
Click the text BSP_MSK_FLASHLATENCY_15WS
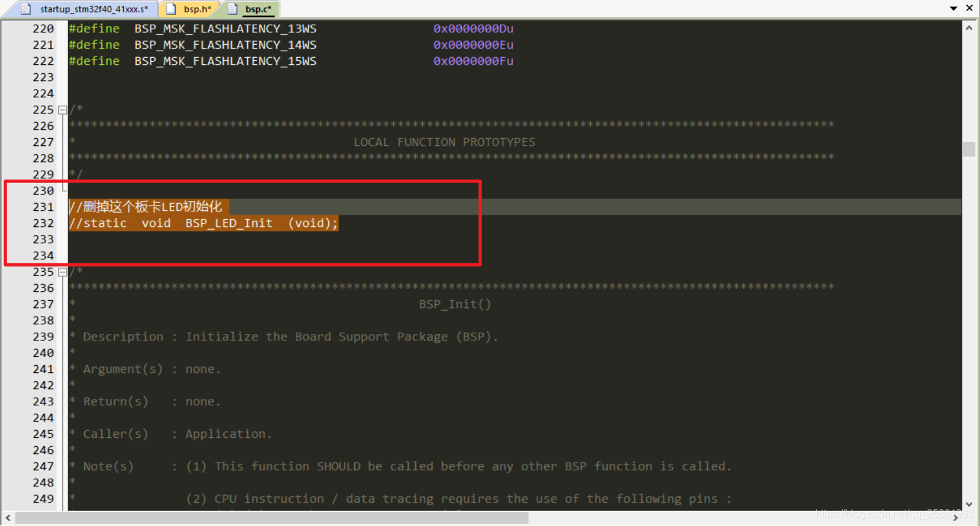coord(226,61)
